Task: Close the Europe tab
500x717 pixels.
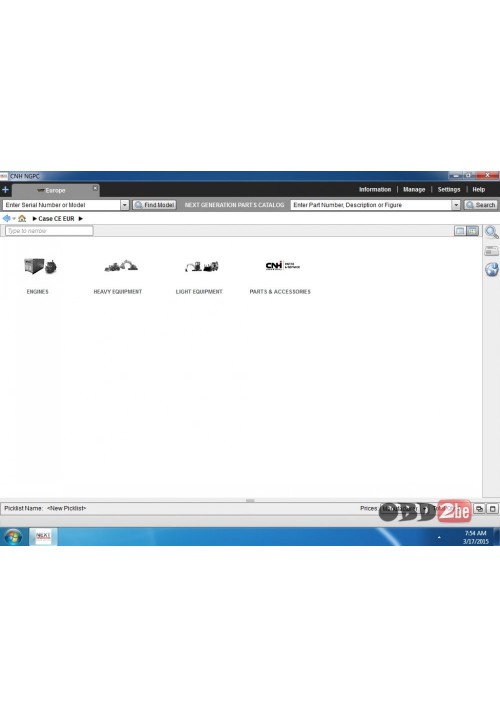Action: click(x=95, y=188)
